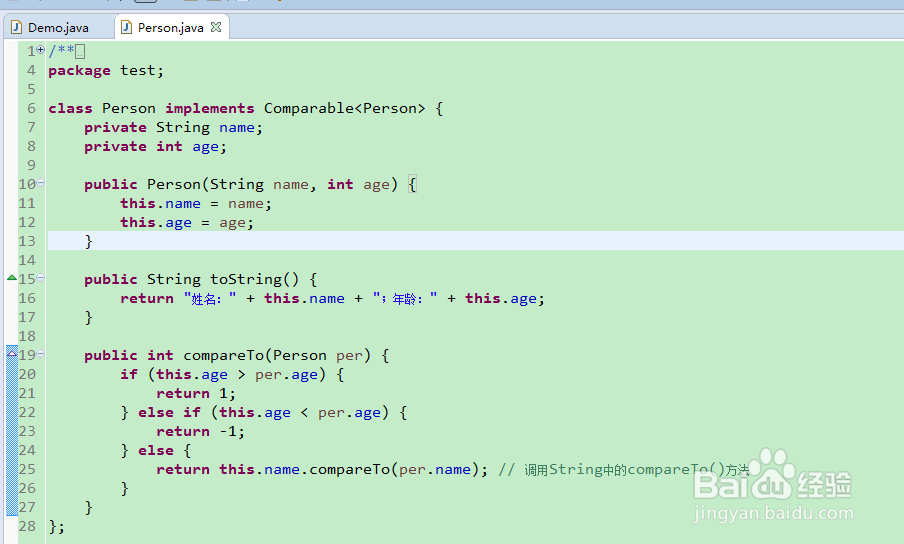Image resolution: width=904 pixels, height=544 pixels.
Task: Click the '年龄:' string literal
Action: pyautogui.click(x=405, y=299)
